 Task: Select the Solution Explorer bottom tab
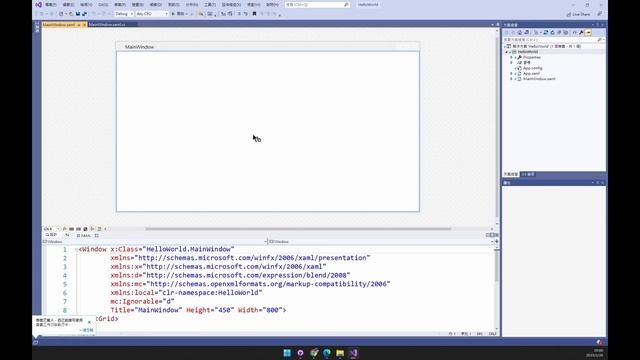(511, 174)
